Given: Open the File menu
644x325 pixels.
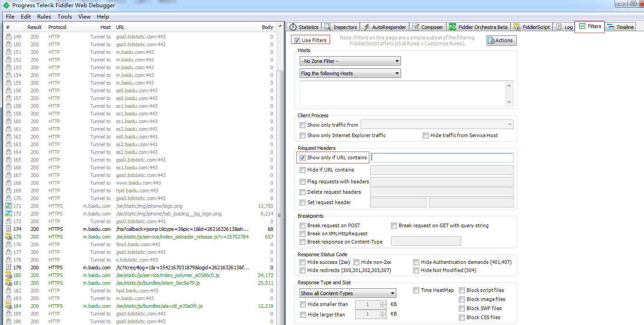Looking at the screenshot, I should (10, 16).
